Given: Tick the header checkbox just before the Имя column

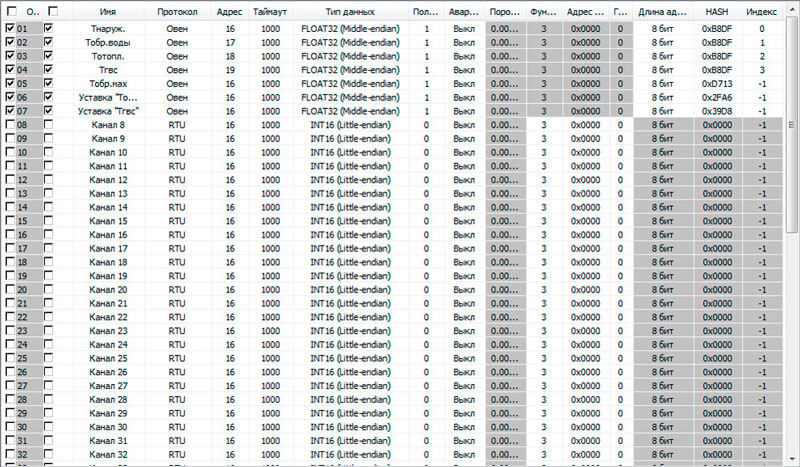Looking at the screenshot, I should [53, 11].
